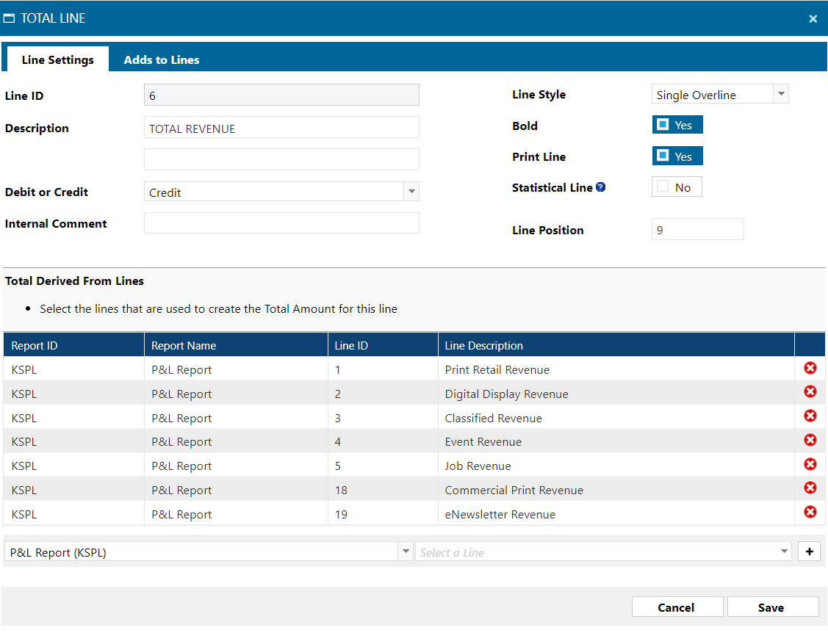
Task: Remove the eNewsletter Revenue row
Action: click(x=810, y=513)
